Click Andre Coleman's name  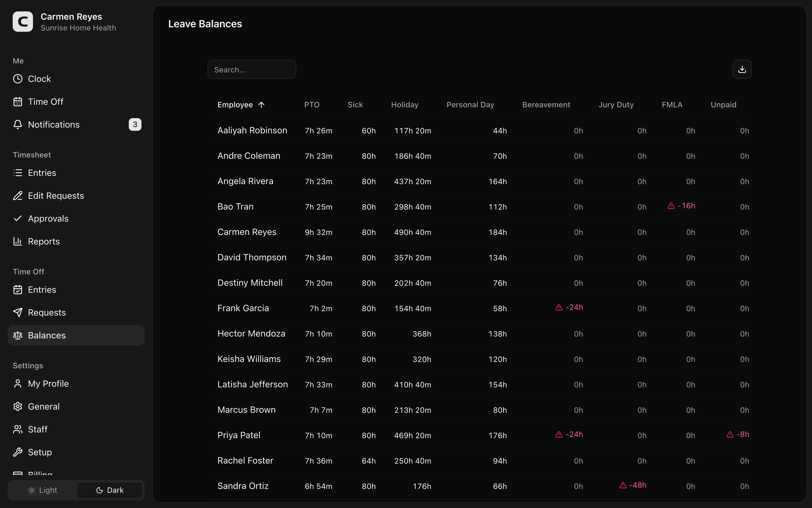point(249,156)
